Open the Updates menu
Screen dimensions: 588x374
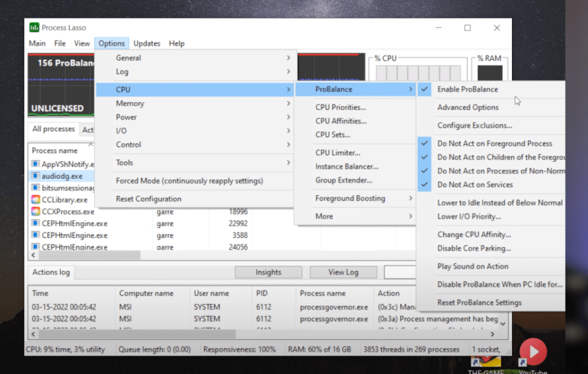point(147,44)
